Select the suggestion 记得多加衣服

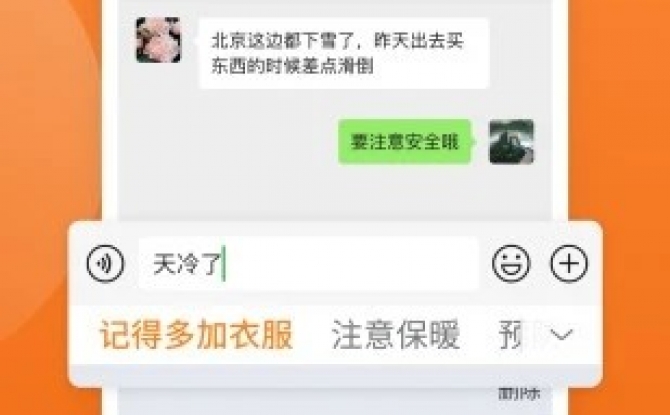196,334
